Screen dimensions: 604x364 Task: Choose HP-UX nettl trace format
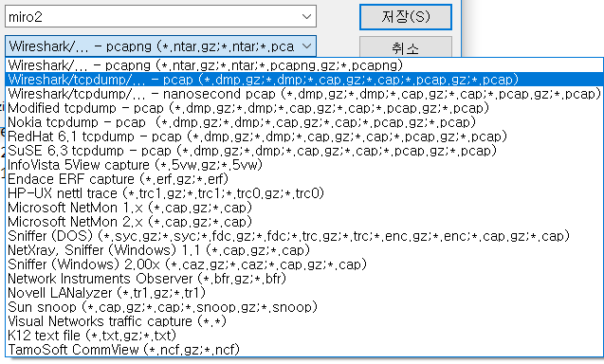coord(304,193)
